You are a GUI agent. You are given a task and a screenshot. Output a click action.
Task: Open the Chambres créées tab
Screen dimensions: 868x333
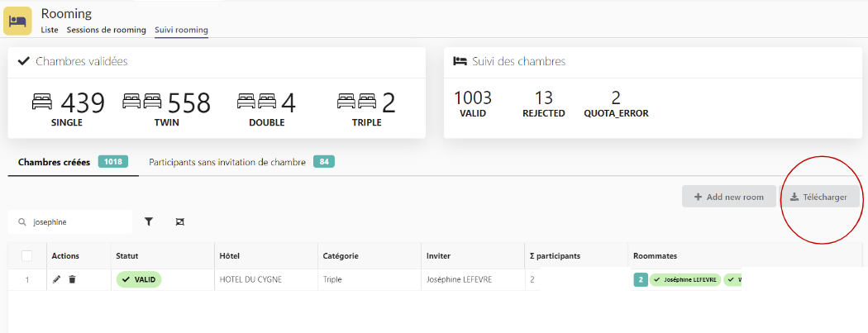[54, 162]
